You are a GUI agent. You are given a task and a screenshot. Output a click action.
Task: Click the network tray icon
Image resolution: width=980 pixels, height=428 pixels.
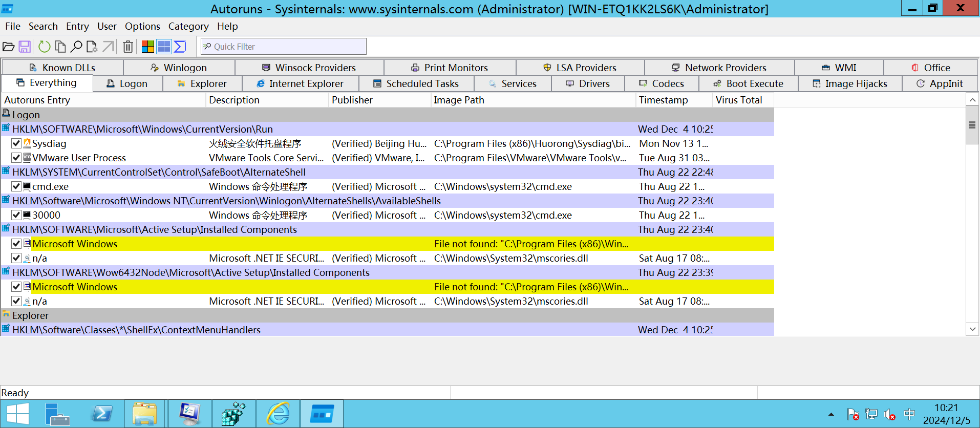[x=871, y=414]
